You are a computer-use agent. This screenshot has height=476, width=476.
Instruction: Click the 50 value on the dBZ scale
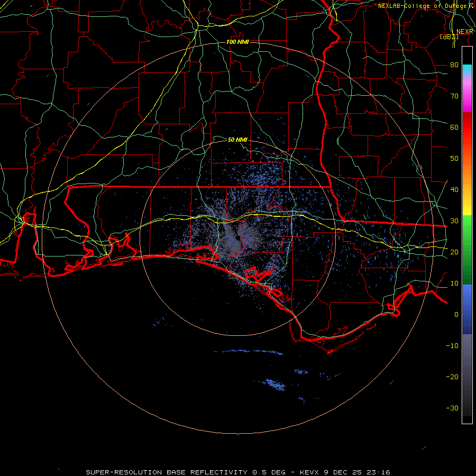pyautogui.click(x=454, y=159)
